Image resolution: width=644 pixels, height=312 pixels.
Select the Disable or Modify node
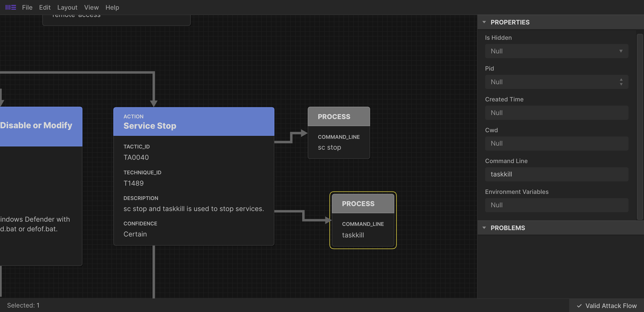(x=36, y=126)
